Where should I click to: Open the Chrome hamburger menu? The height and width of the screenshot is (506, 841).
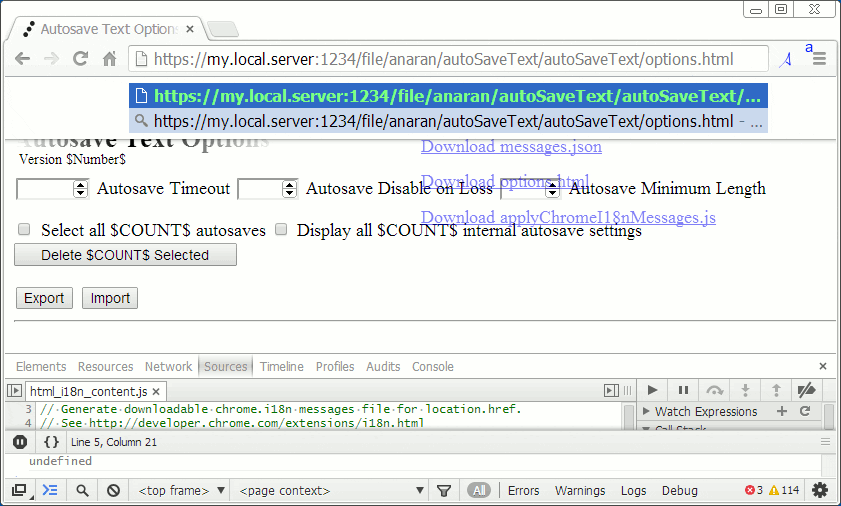(819, 60)
